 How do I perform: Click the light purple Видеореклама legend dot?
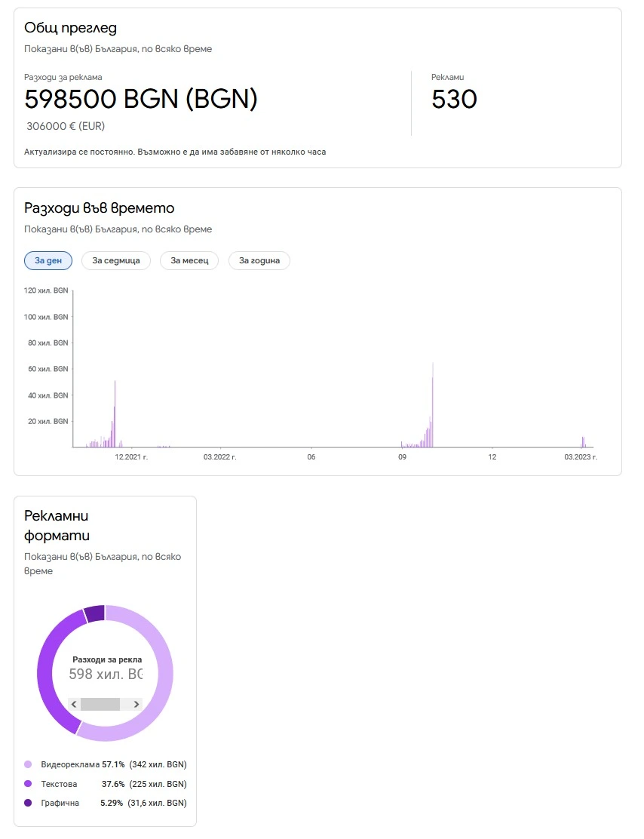coord(29,764)
